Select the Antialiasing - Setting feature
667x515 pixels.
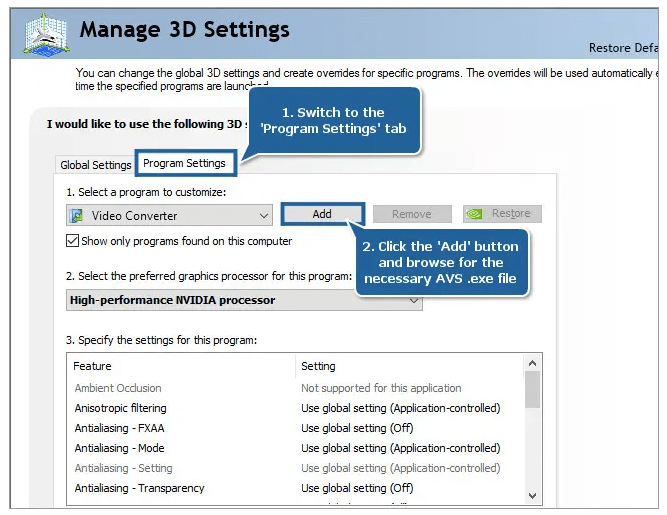coord(123,468)
